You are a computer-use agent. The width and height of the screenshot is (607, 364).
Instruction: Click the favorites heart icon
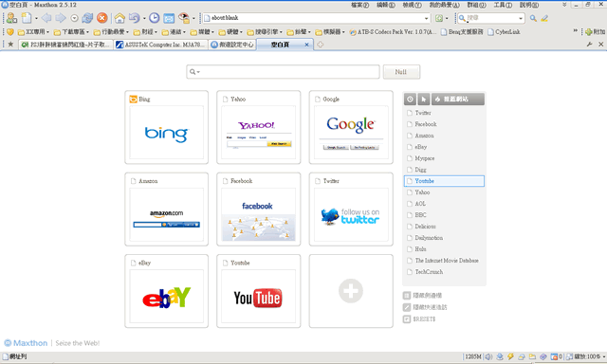point(10,31)
